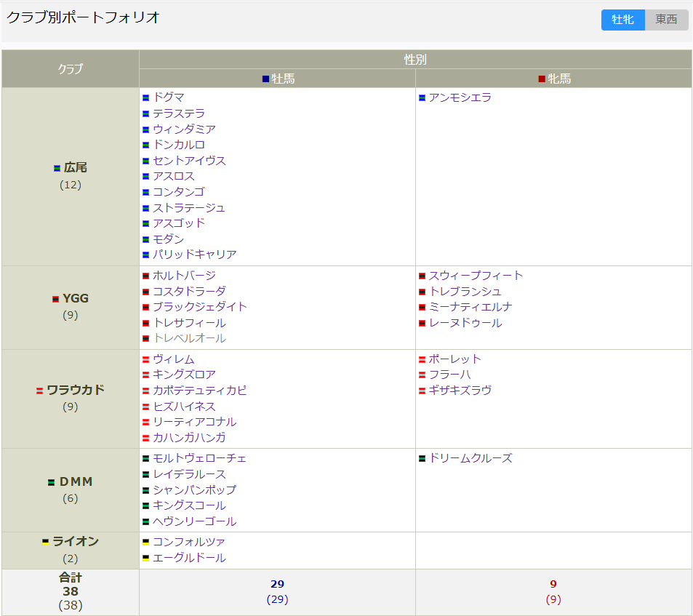Click the silks icon beside ドリームクルーズ
The width and height of the screenshot is (693, 616).
tap(422, 458)
